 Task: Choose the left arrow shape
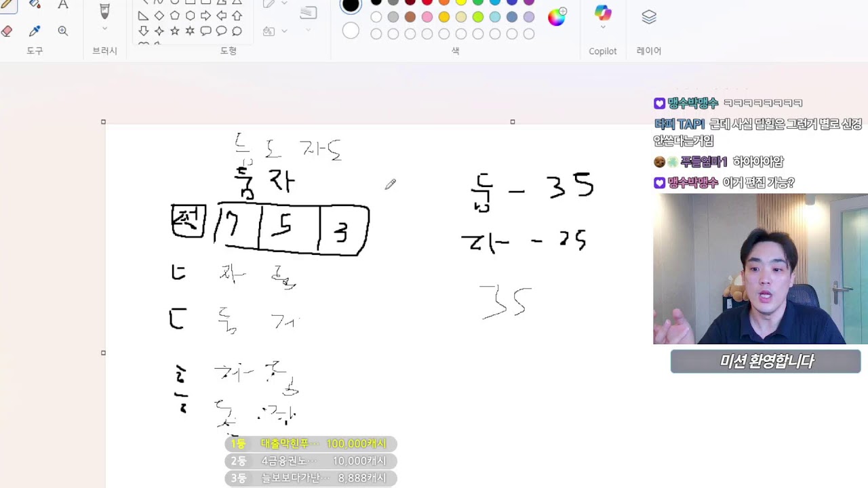click(221, 16)
